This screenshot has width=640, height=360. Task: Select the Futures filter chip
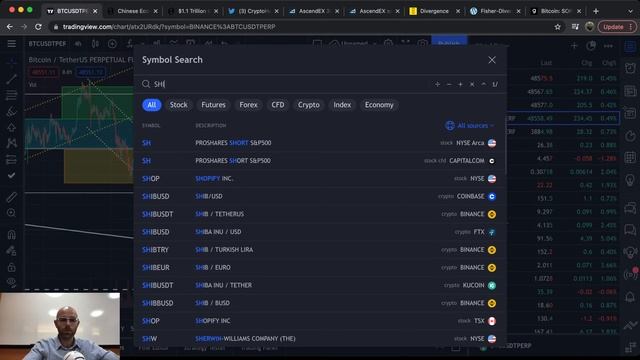(x=213, y=105)
